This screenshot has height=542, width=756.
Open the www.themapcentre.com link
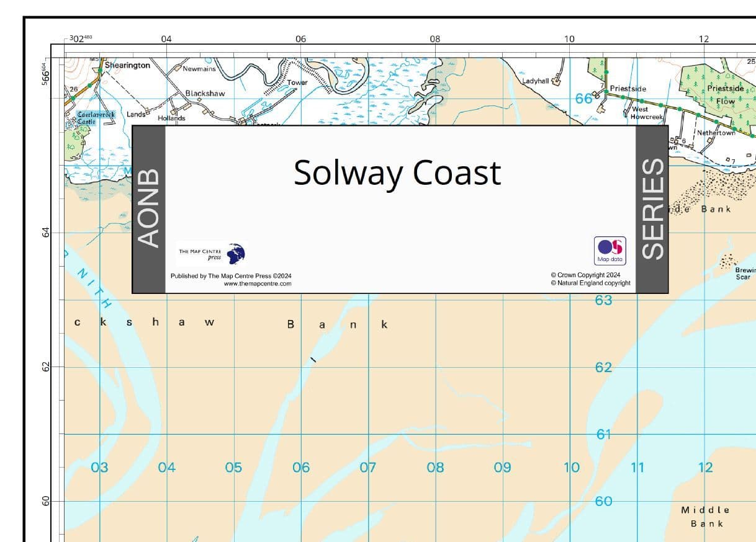[x=258, y=283]
